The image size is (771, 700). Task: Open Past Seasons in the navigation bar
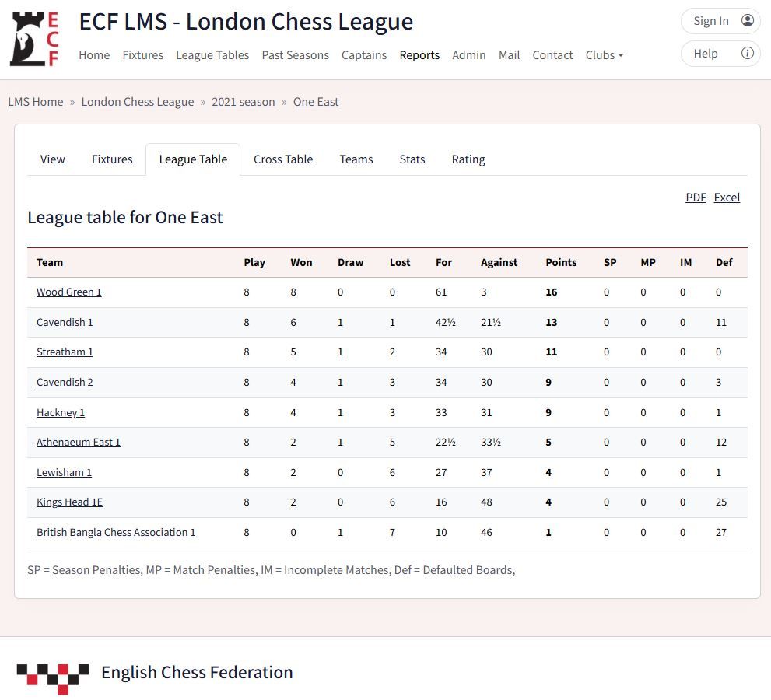295,55
